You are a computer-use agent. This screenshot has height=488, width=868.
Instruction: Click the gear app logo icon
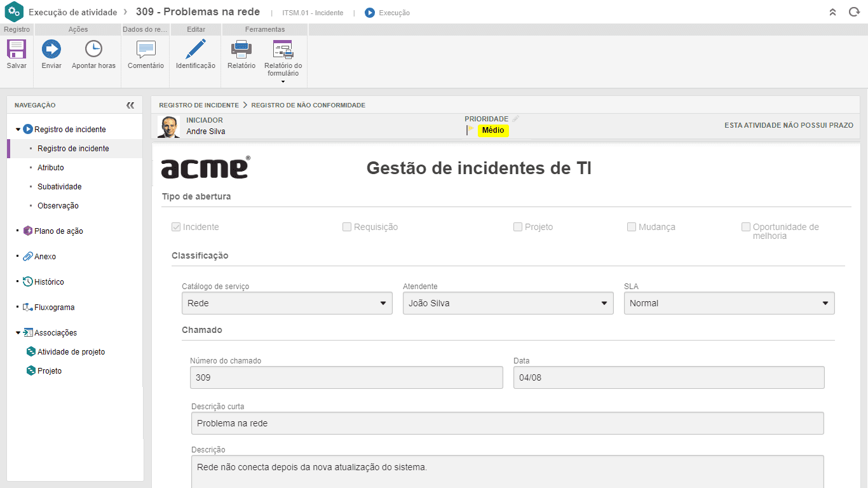pos(14,12)
